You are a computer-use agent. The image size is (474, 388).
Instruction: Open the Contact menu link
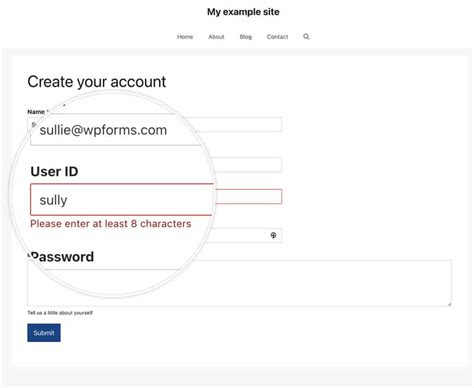tap(277, 37)
